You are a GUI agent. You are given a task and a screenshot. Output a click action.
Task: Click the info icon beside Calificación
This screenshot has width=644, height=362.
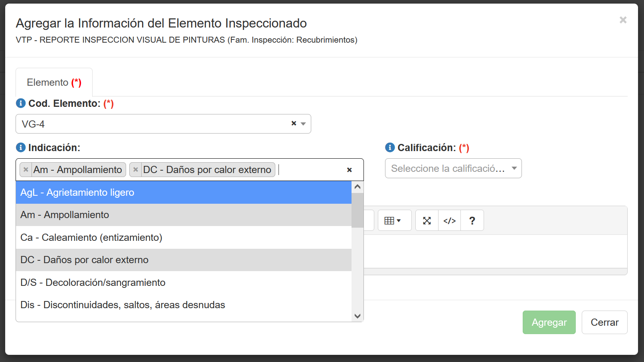point(390,148)
